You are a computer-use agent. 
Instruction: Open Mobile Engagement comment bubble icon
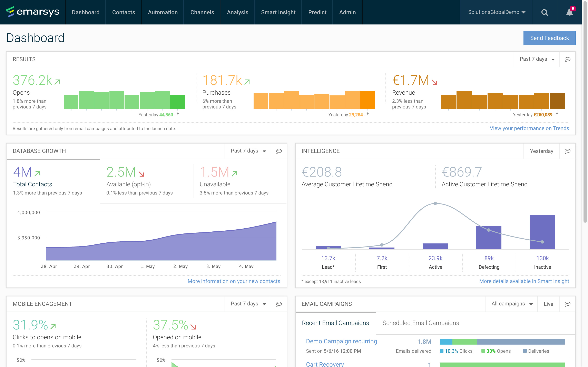click(279, 304)
